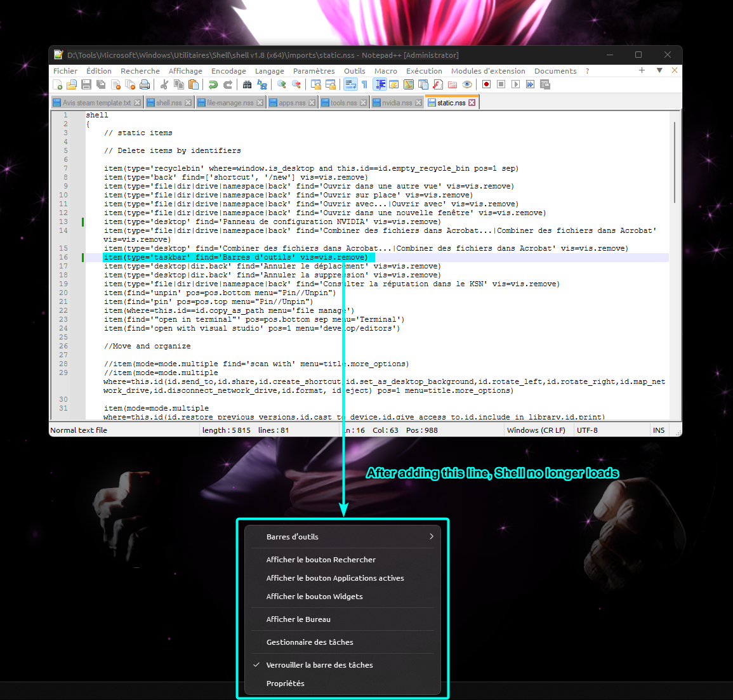Open the menu bar's down arrow dropdown
This screenshot has height=700, width=733.
[659, 70]
